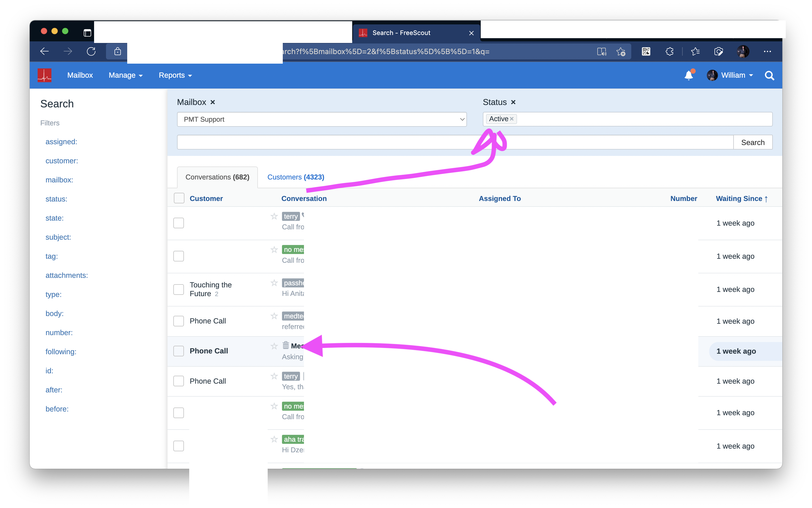Open the search magnifier in the top bar
Screen dimensions: 812x508
[x=769, y=75]
